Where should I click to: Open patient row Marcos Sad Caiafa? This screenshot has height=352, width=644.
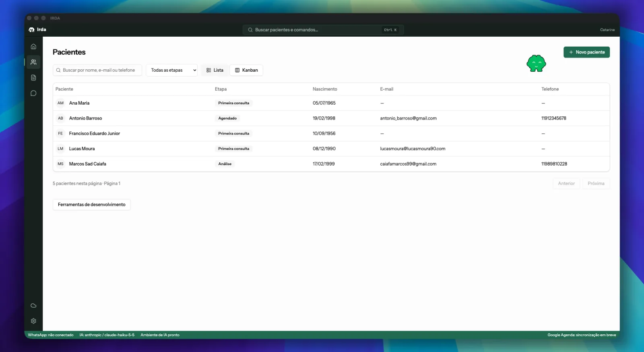(x=331, y=164)
